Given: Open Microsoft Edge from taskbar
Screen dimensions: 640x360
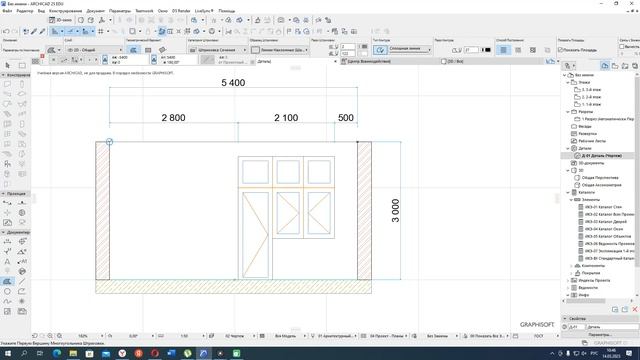Looking at the screenshot, I should pos(57,353).
